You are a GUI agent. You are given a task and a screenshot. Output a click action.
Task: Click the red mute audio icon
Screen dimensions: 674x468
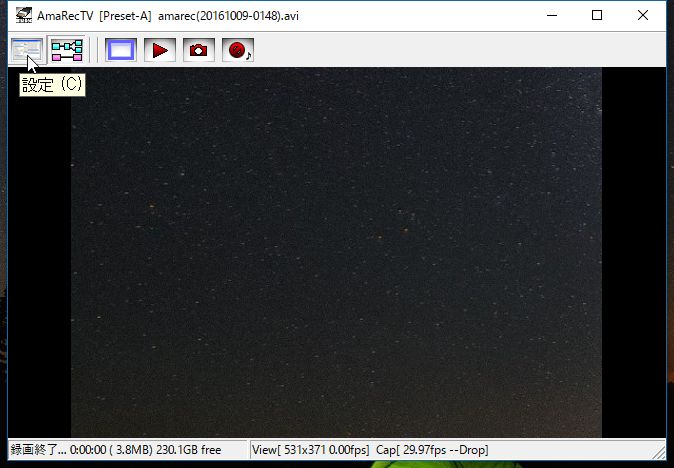[x=238, y=50]
